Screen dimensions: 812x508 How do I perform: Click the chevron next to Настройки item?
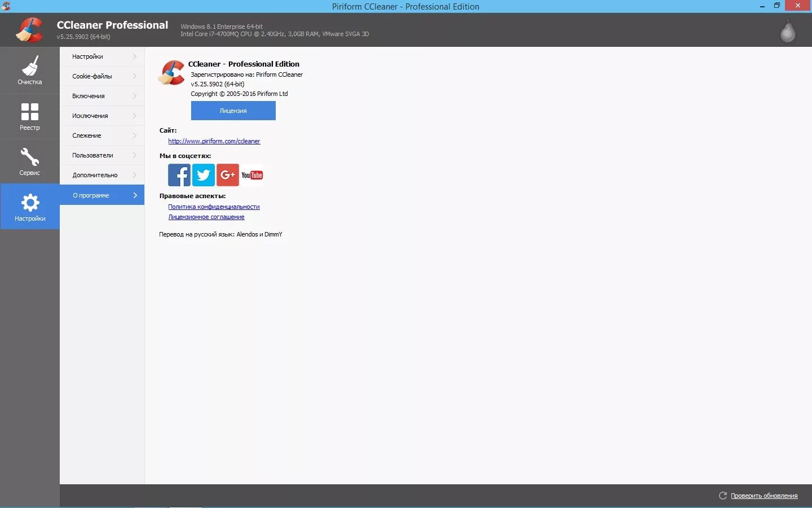click(135, 56)
